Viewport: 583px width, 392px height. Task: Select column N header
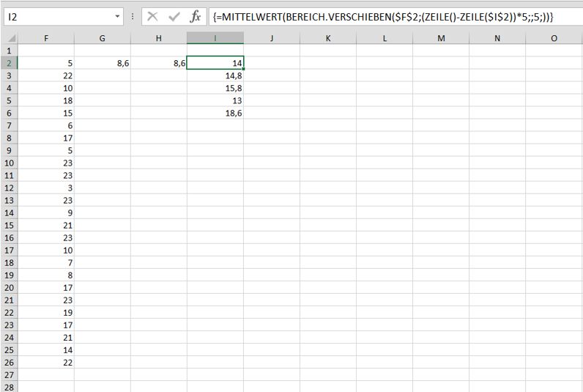coord(497,38)
